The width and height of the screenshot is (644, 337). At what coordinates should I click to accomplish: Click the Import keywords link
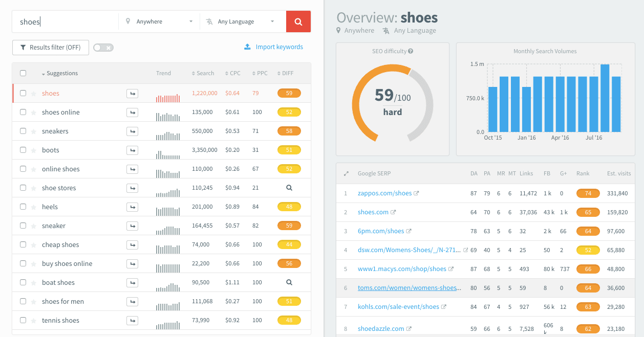pyautogui.click(x=280, y=47)
